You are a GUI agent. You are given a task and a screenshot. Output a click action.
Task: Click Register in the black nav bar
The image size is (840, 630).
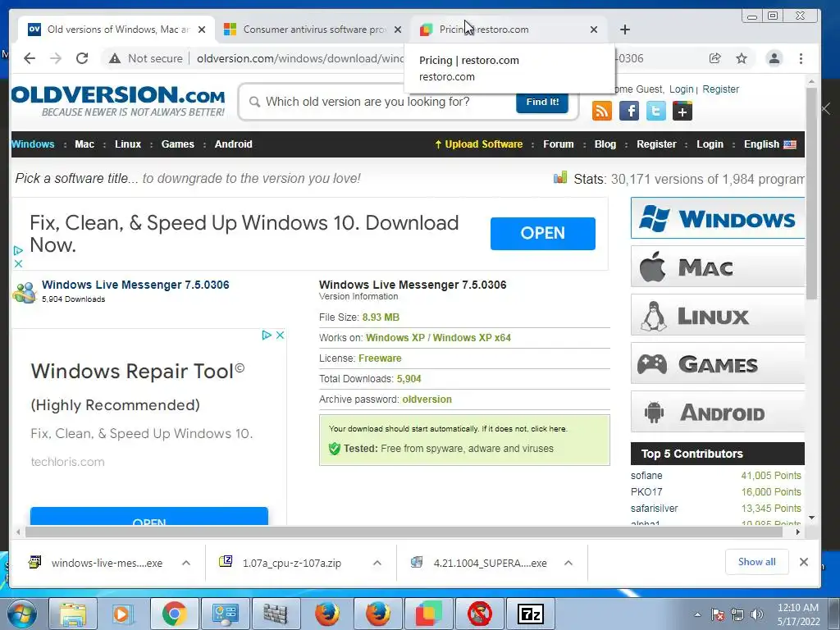point(656,144)
